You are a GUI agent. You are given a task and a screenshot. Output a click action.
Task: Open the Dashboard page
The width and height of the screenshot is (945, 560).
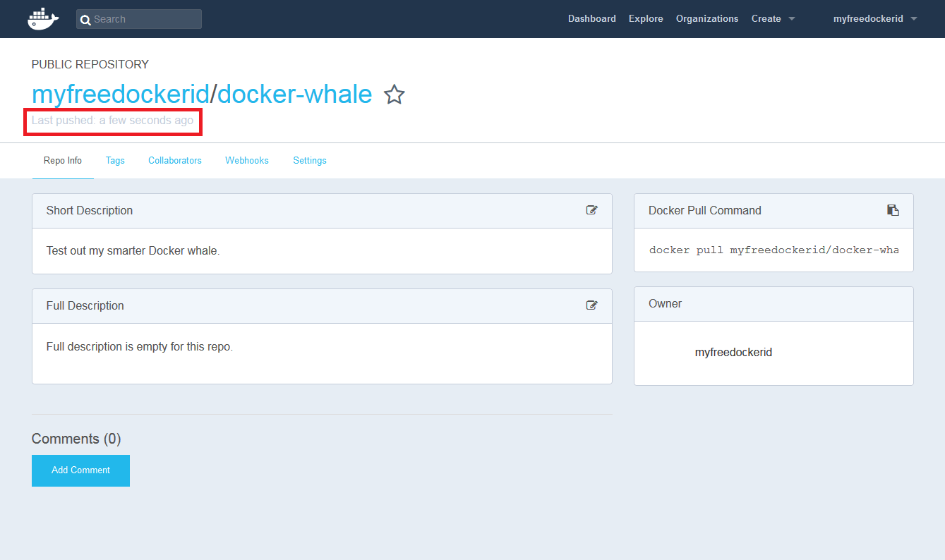592,19
